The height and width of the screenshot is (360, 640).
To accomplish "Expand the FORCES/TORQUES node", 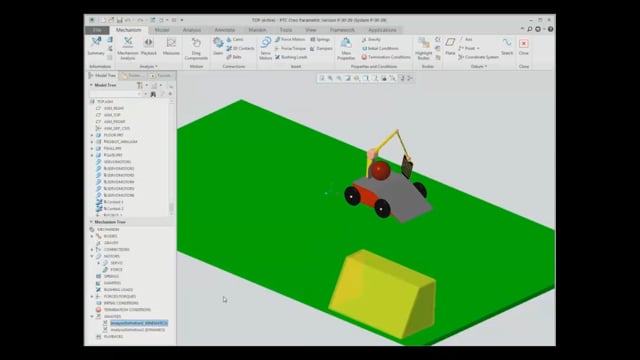I will click(92, 296).
